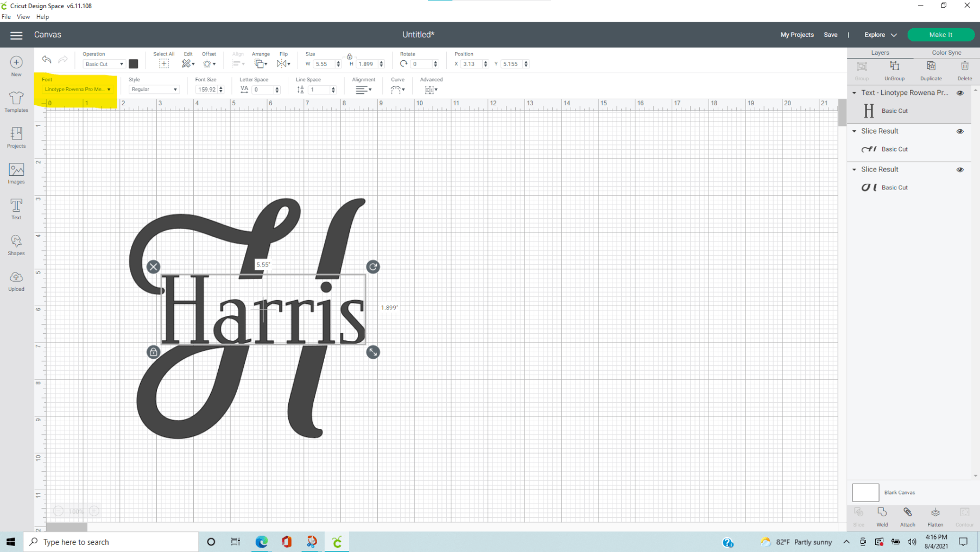Flatten the selection
980x552 pixels.
[x=935, y=516]
